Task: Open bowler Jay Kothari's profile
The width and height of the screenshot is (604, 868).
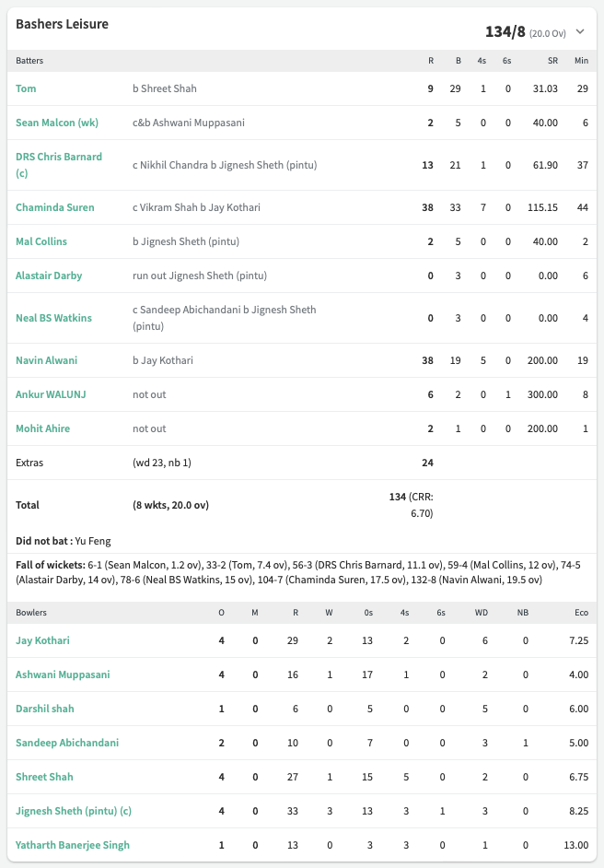Action: pos(42,640)
